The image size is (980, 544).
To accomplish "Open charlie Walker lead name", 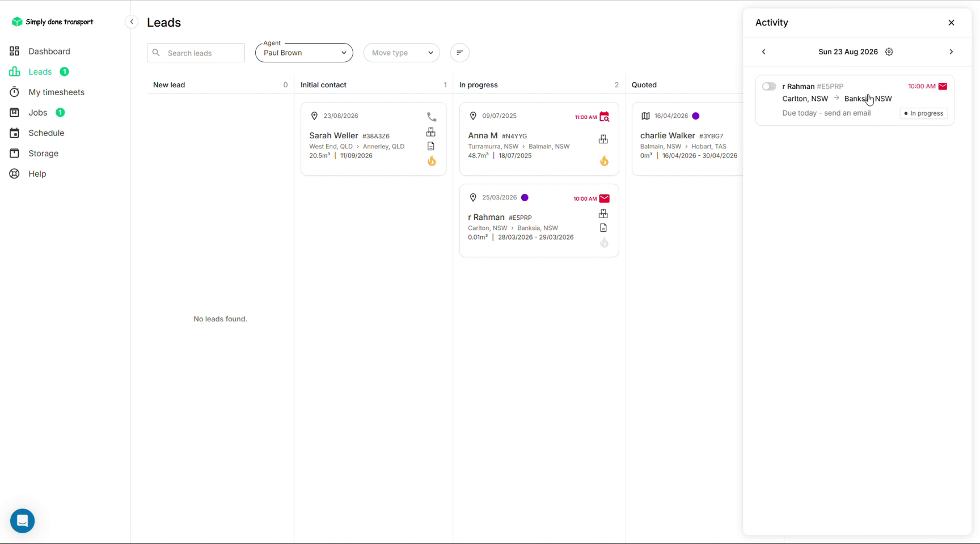I will pyautogui.click(x=668, y=135).
